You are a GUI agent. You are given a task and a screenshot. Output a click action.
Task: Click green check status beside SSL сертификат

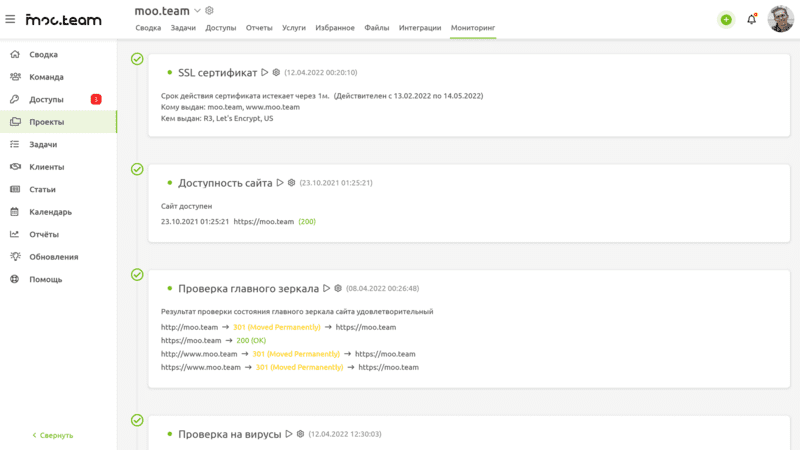(x=137, y=59)
